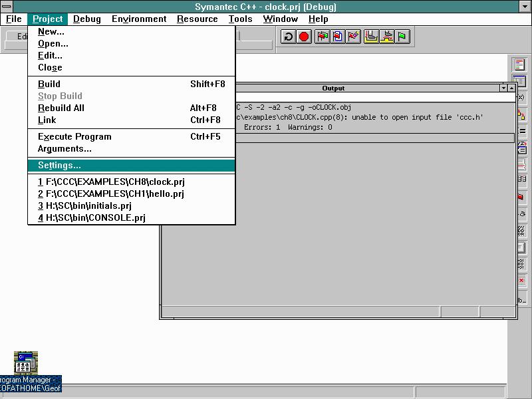Click Rebuild All in the Project menu
The width and height of the screenshot is (532, 399).
click(x=61, y=108)
